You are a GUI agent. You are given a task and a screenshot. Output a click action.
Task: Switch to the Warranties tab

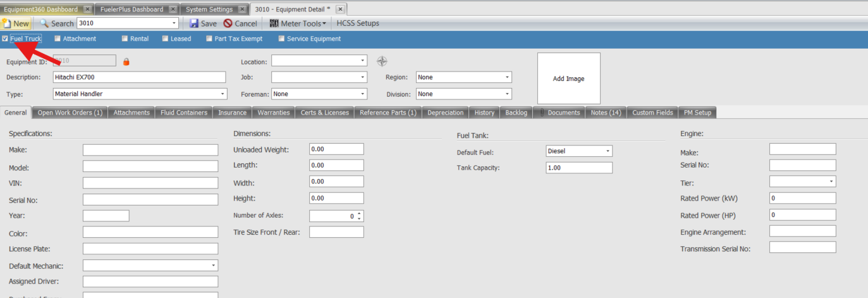point(274,113)
